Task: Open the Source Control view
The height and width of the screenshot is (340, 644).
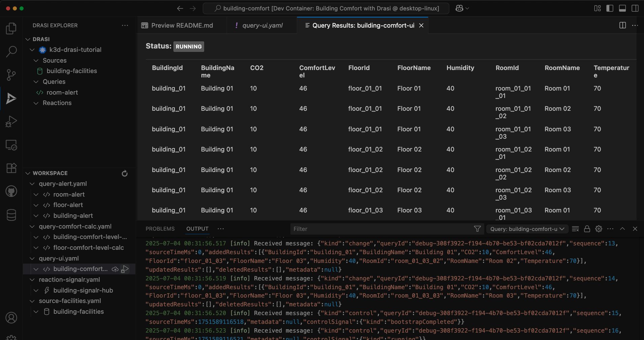Action: 11,75
